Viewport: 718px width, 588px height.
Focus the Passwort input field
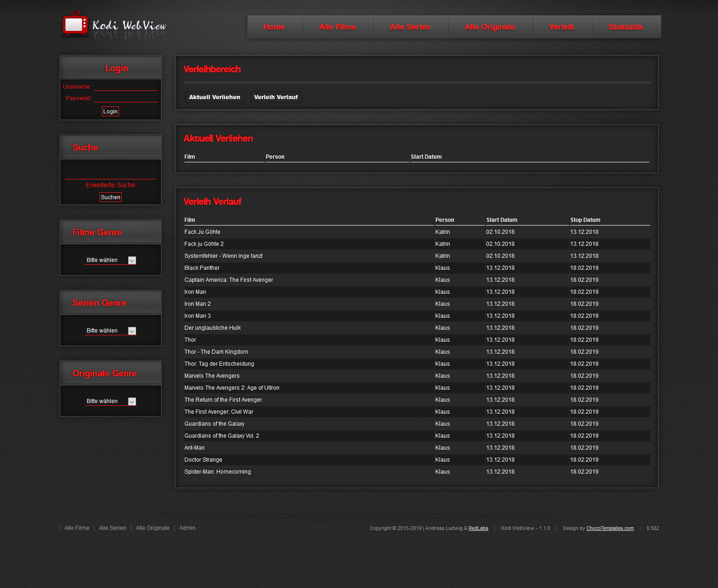126,98
